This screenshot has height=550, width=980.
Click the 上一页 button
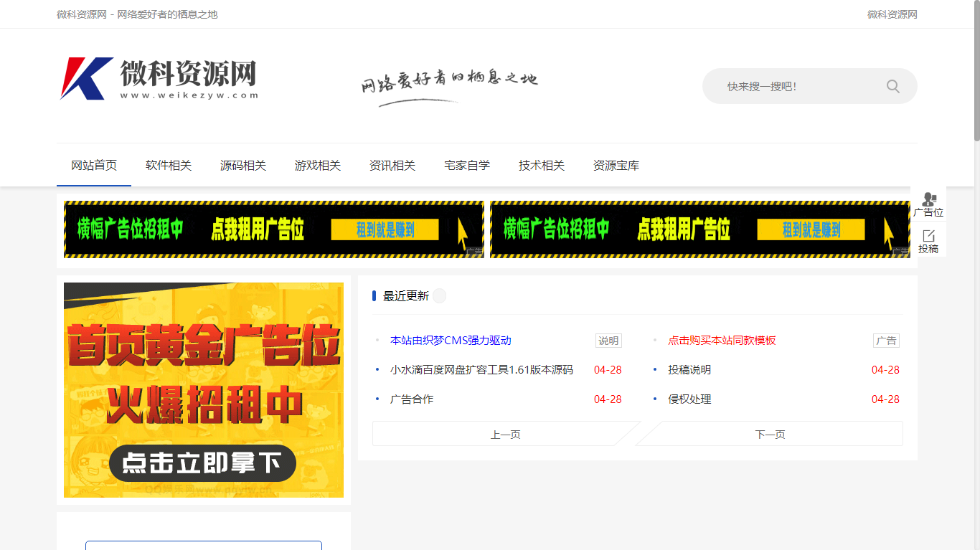504,433
